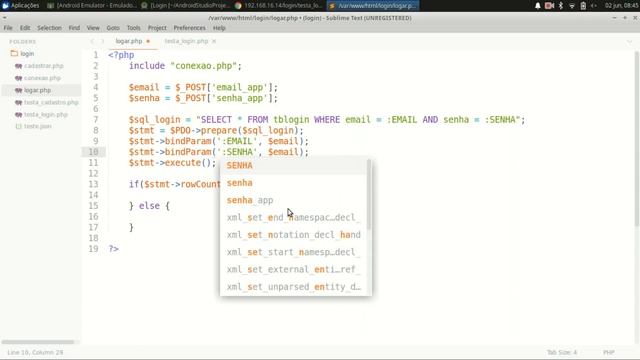Click the editor vertical scrollbar
The height and width of the screenshot is (360, 640).
[637, 139]
